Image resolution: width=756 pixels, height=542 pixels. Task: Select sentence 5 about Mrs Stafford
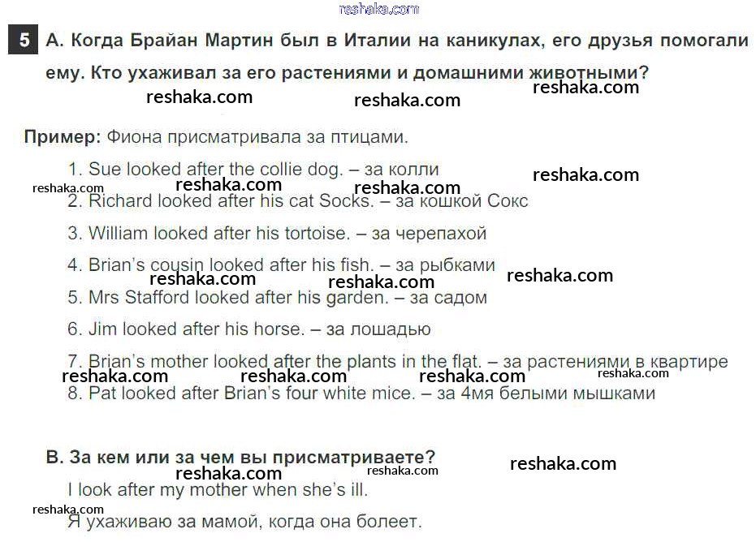pos(227,298)
